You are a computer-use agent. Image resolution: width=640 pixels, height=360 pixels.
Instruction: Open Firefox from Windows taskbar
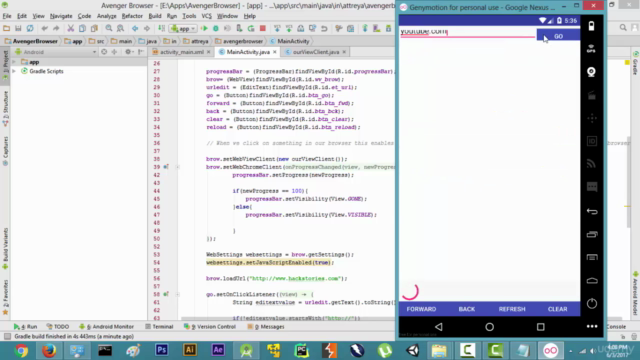(49, 351)
